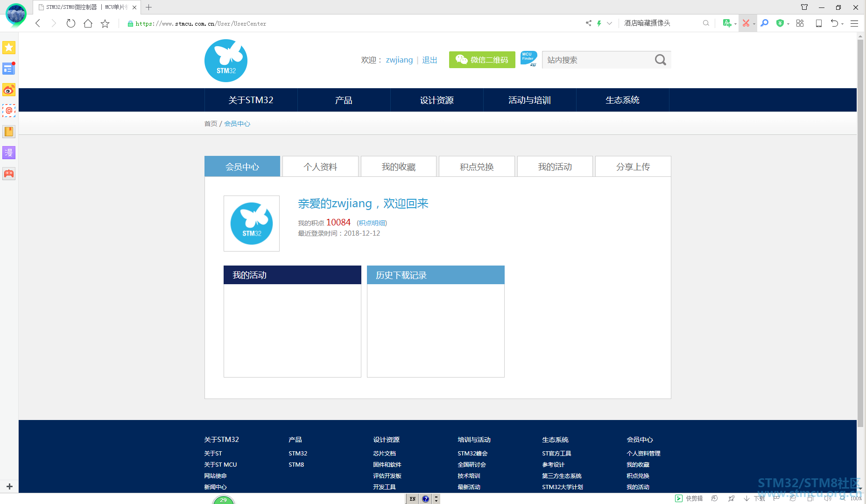Open the 设计资源 navigation menu
Screen dimensions: 866x504
pos(437,100)
